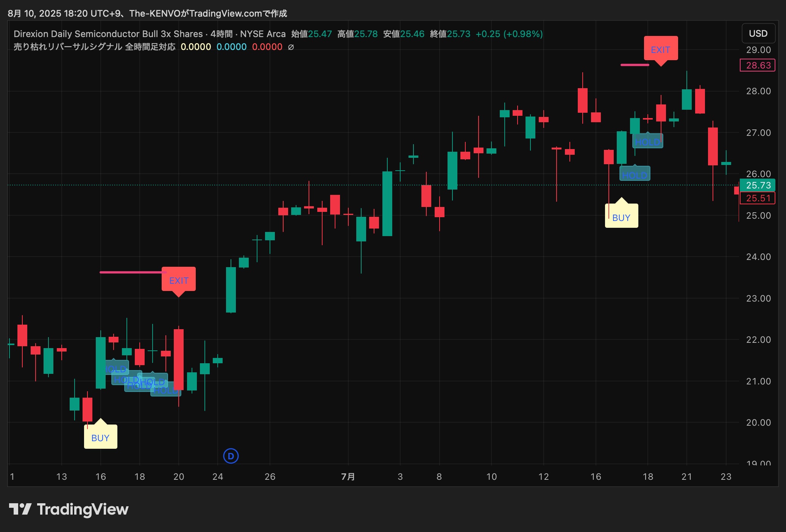This screenshot has width=786, height=532.
Task: Click the yellow 0.0000 indicator value
Action: [x=196, y=47]
